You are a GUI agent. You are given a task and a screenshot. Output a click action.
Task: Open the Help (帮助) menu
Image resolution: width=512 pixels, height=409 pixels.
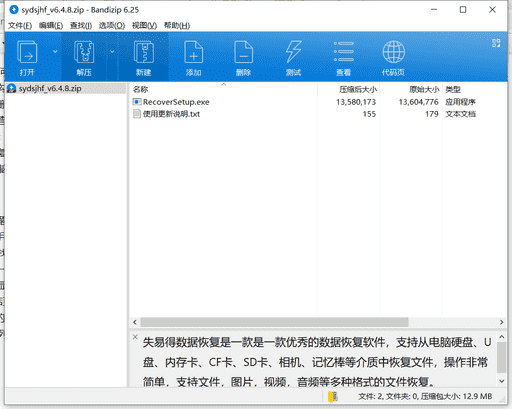click(x=177, y=26)
